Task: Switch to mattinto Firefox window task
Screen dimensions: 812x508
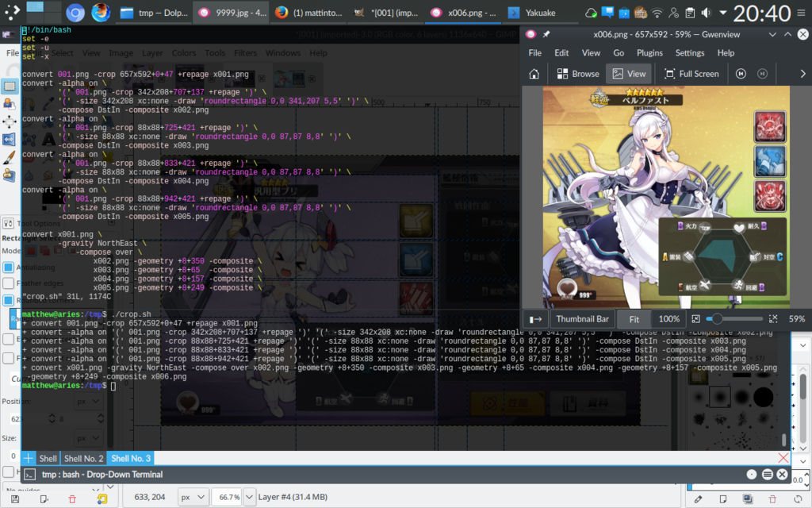Action: point(309,13)
